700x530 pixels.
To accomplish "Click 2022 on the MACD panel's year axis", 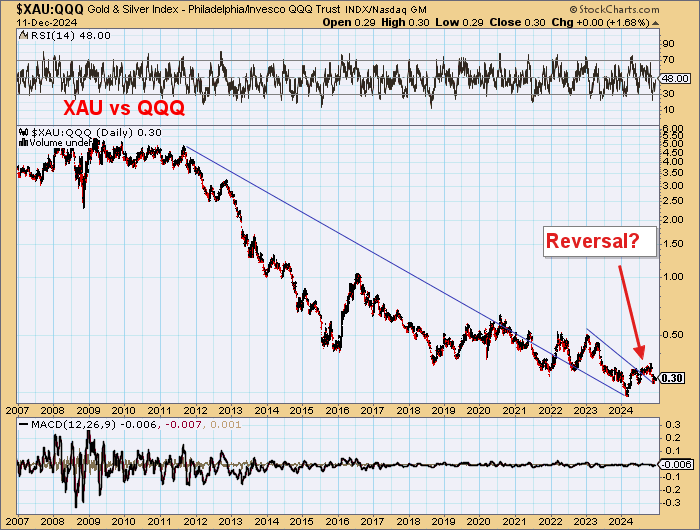I will [x=550, y=522].
